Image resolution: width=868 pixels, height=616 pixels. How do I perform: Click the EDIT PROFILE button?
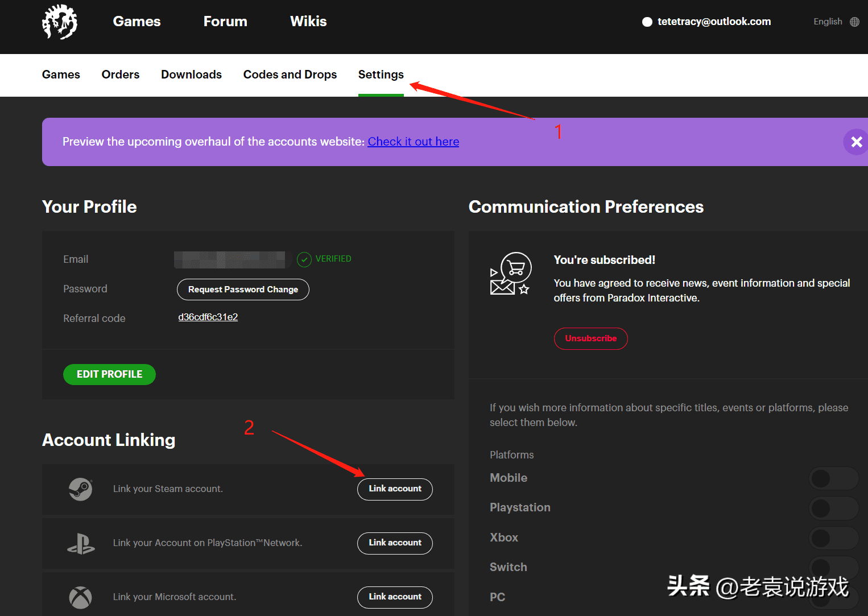tap(109, 374)
